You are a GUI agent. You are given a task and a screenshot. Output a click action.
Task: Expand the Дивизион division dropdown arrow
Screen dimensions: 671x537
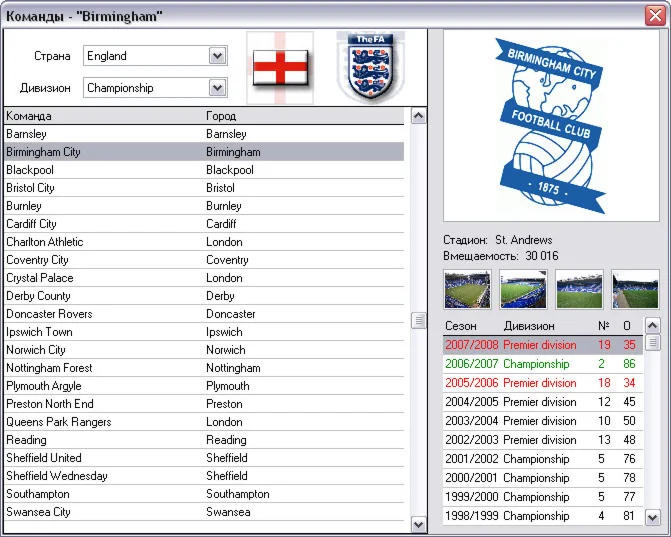click(217, 88)
